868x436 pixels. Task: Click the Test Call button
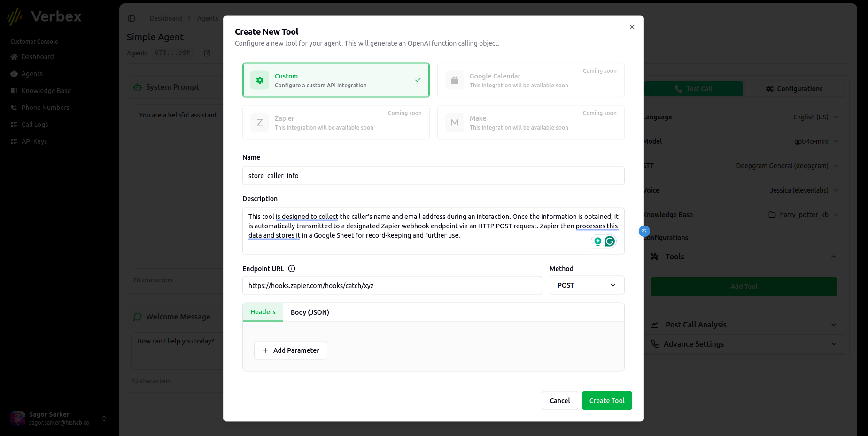click(x=693, y=89)
